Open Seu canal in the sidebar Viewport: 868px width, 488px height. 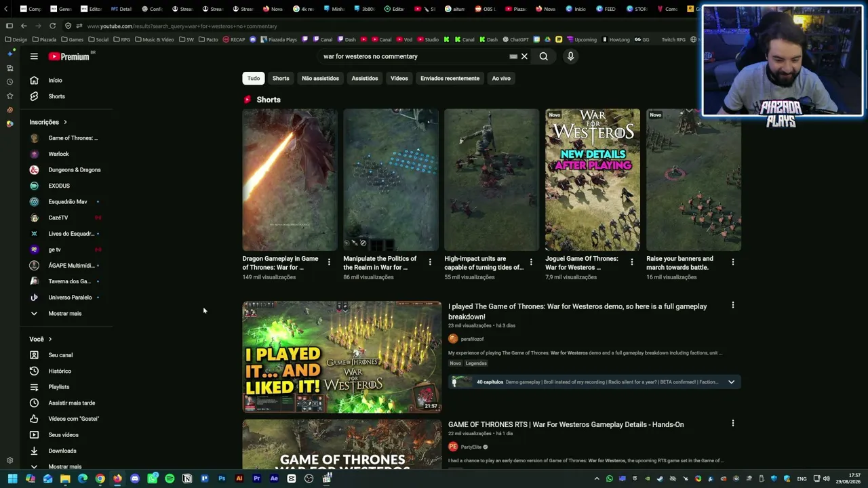pyautogui.click(x=68, y=355)
